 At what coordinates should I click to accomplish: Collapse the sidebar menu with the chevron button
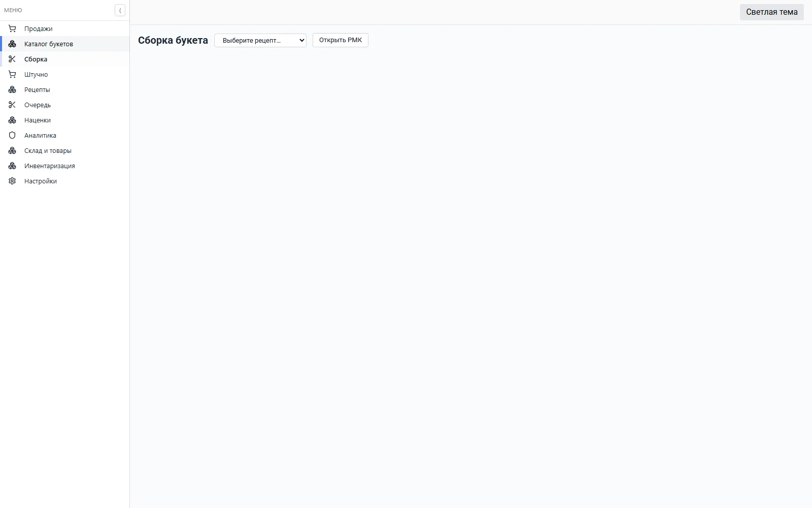120,10
